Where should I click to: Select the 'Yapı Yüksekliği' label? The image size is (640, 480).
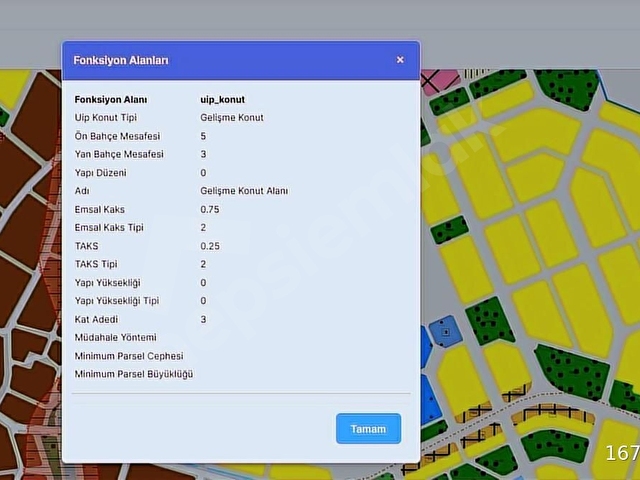107,282
